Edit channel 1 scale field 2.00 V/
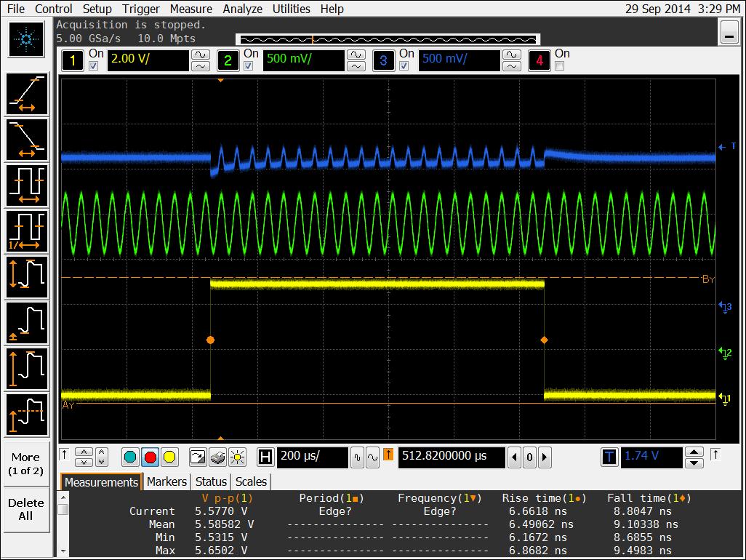746x560 pixels. click(148, 60)
